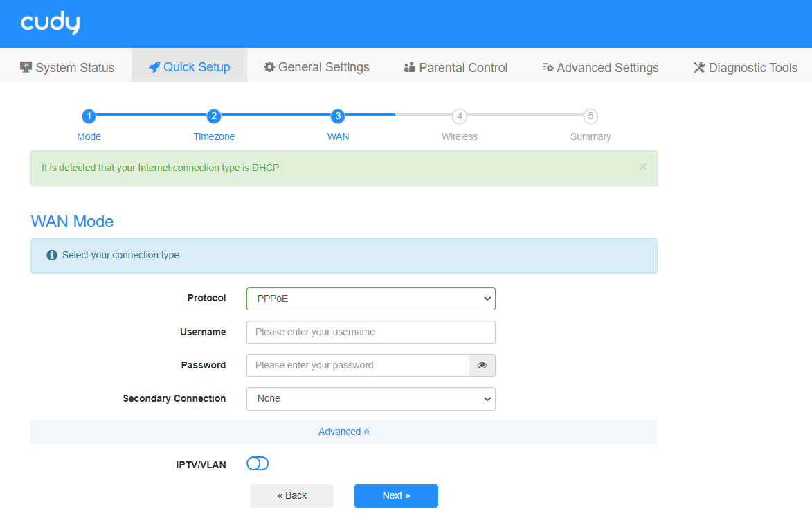Click the System Status monitor icon

[26, 67]
